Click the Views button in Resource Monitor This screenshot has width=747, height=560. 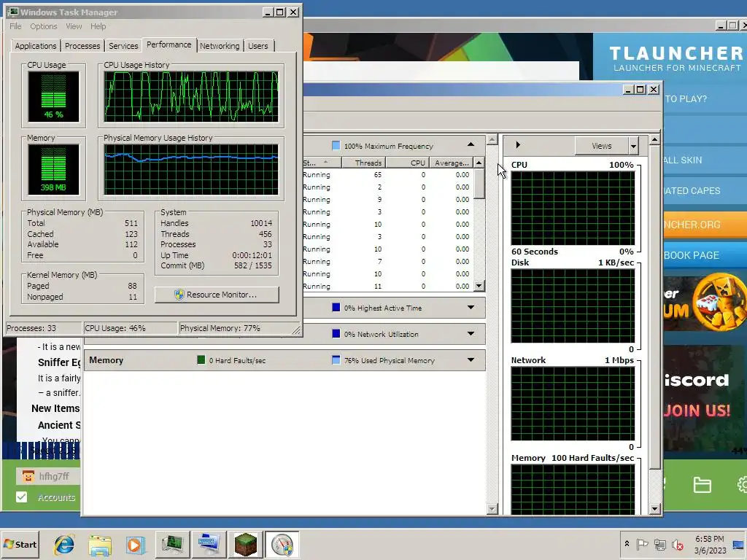(x=602, y=146)
